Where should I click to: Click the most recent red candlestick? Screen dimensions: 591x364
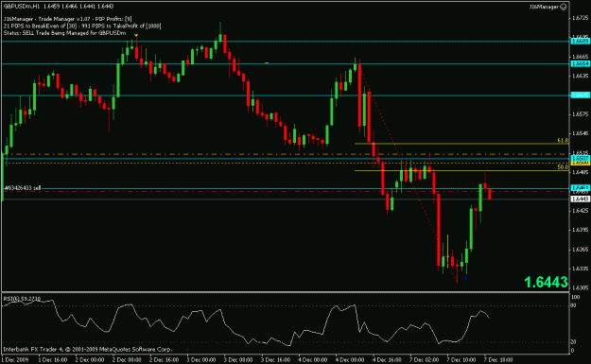pyautogui.click(x=490, y=194)
